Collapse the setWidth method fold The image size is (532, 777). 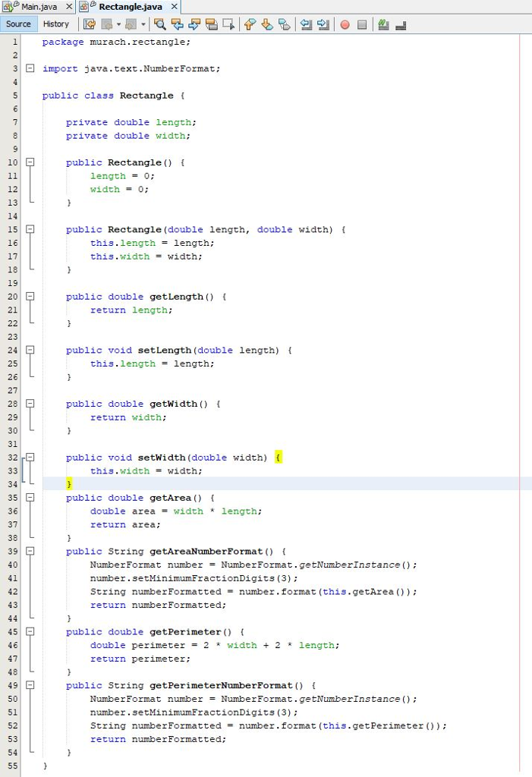(30, 458)
